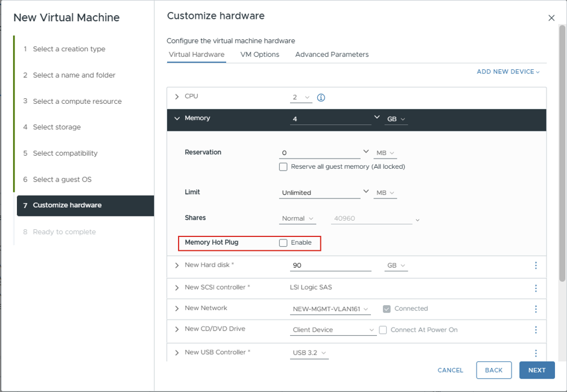
Task: Open the ADD NEW DEVICE menu
Action: coord(508,72)
